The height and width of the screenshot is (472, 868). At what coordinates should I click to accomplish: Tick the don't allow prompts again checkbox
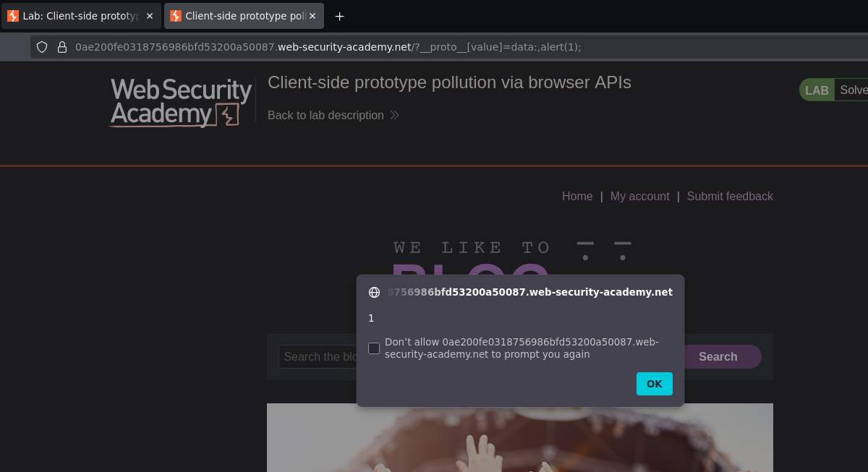tap(374, 348)
